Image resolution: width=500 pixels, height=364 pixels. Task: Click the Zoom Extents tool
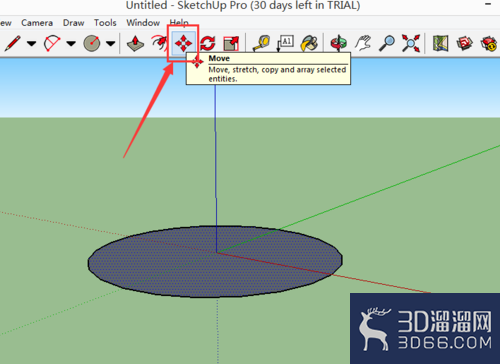point(411,43)
